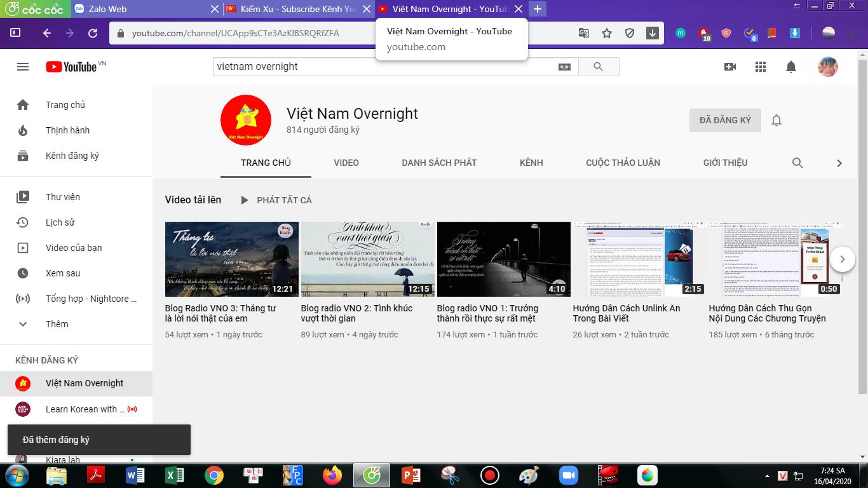
Task: Bookmark page with star icon
Action: click(x=607, y=33)
